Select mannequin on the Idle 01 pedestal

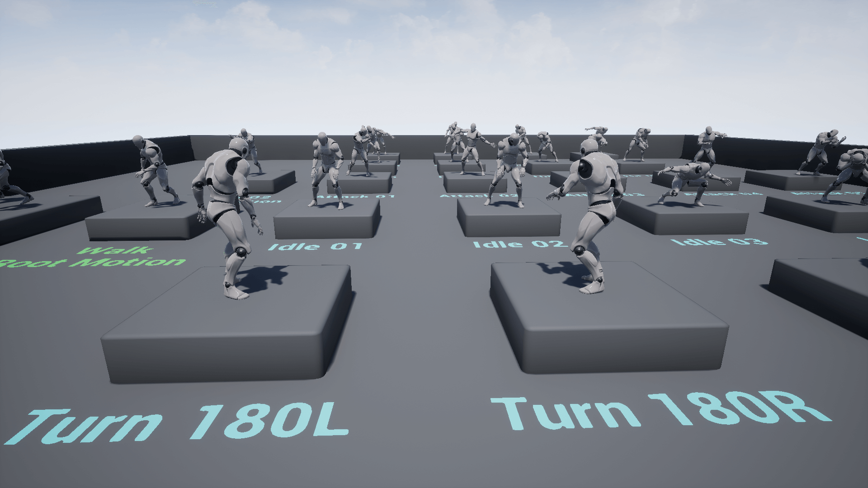(326, 171)
